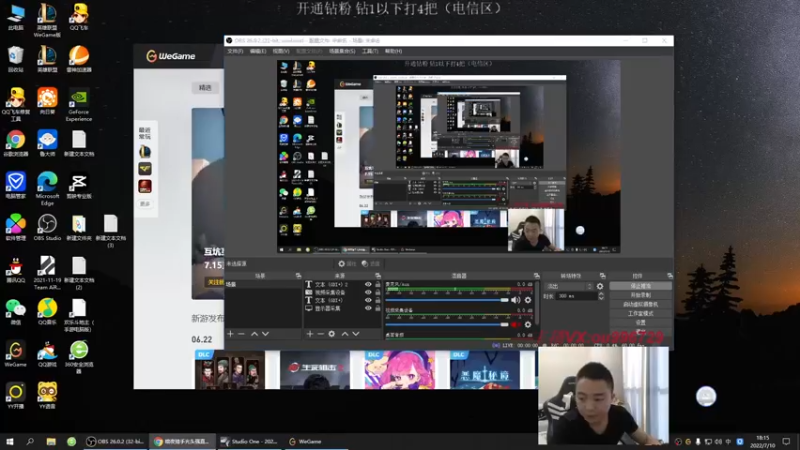Open pink-haired anime DLC thumbnail in WeGame
The width and height of the screenshot is (800, 450).
click(x=400, y=370)
